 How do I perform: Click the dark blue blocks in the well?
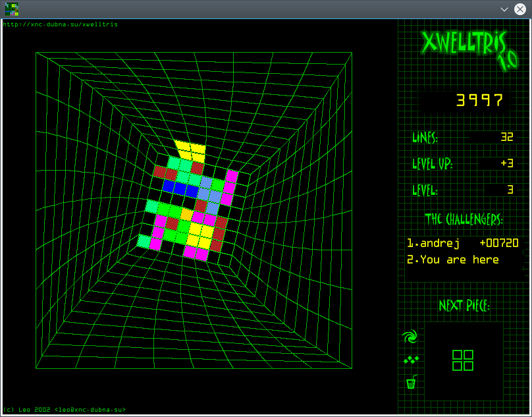(180, 189)
